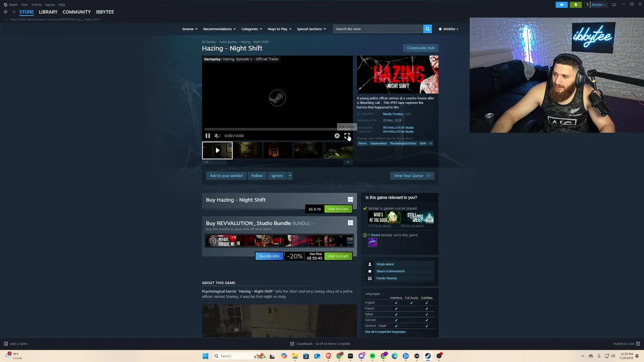Click the thumbnail strip right scroll arrow

pyautogui.click(x=348, y=162)
